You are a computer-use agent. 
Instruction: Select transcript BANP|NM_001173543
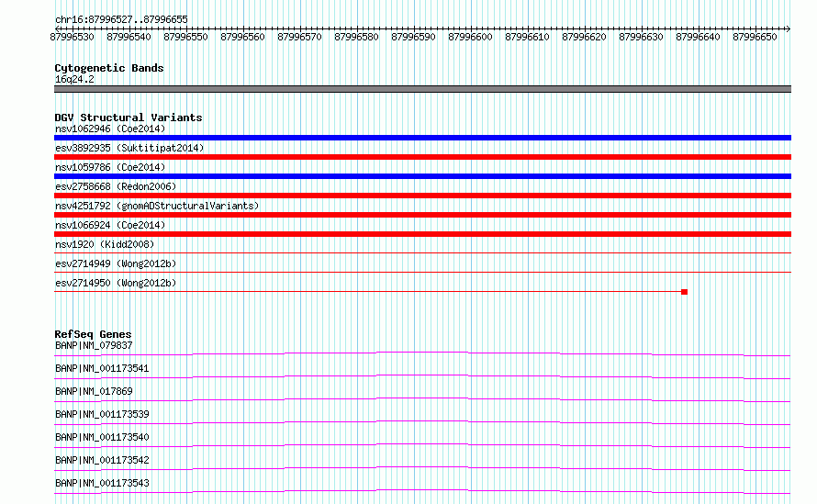click(102, 483)
